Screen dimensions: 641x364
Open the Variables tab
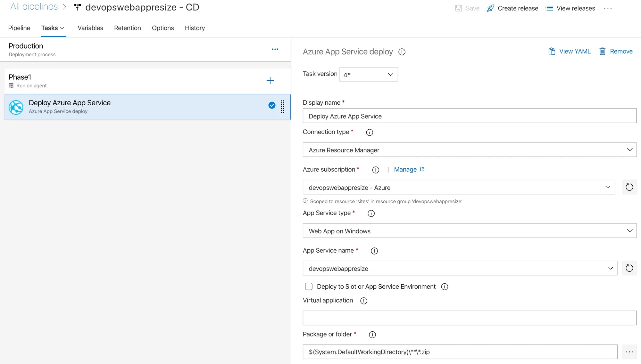90,28
